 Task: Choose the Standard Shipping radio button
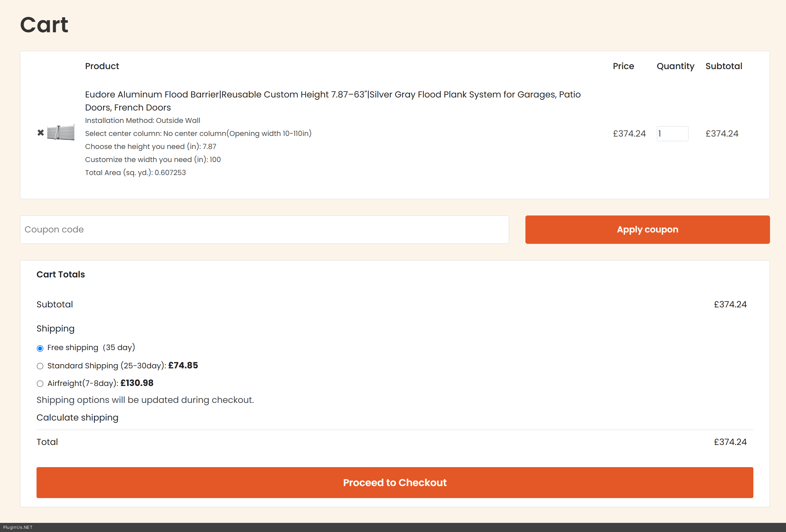[40, 366]
